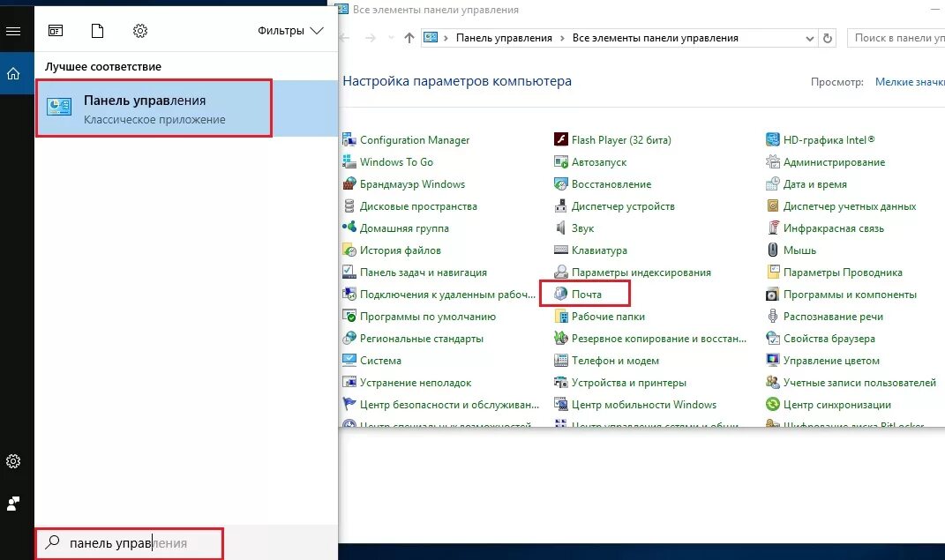Image resolution: width=945 pixels, height=560 pixels.
Task: Open Телефон и модем icon
Action: point(560,360)
